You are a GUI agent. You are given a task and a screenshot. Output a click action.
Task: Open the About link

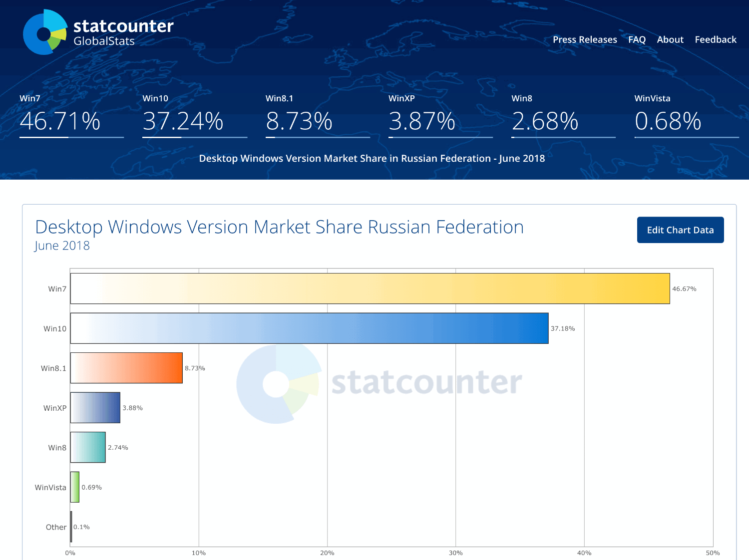[670, 39]
